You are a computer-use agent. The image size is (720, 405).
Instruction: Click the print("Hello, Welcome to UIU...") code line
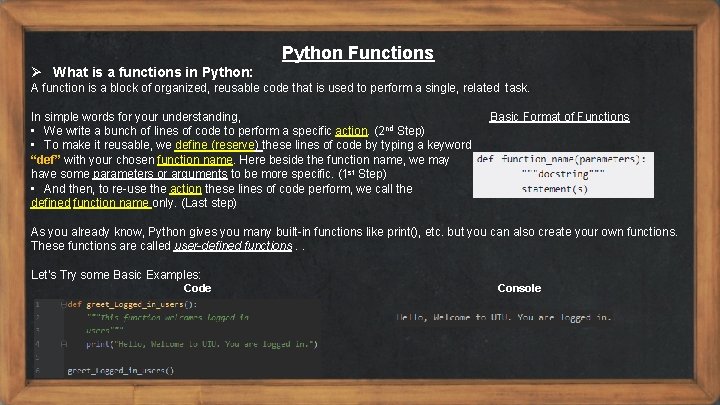click(202, 344)
